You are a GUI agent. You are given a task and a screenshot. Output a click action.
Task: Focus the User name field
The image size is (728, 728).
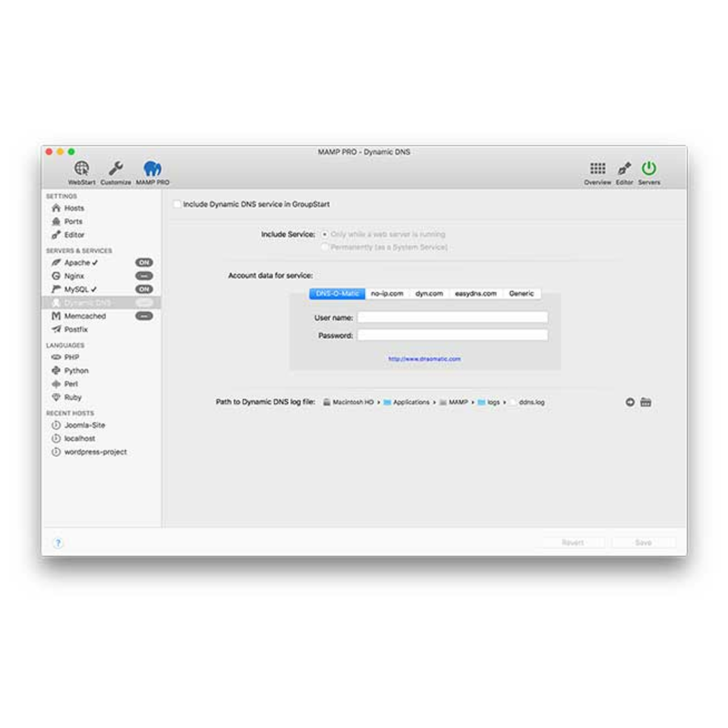click(x=453, y=317)
